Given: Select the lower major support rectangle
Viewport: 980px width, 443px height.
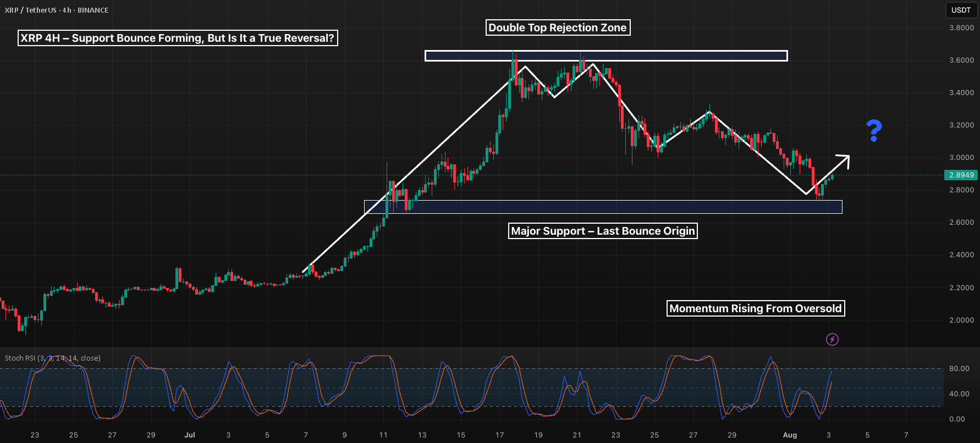Looking at the screenshot, I should click(x=603, y=207).
